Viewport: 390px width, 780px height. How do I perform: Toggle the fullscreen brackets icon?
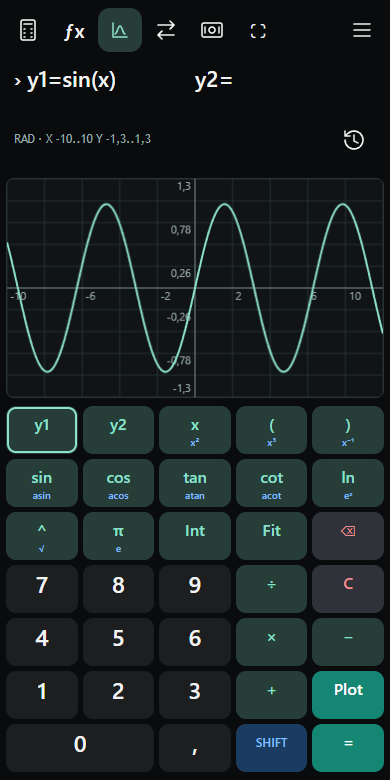coord(258,30)
